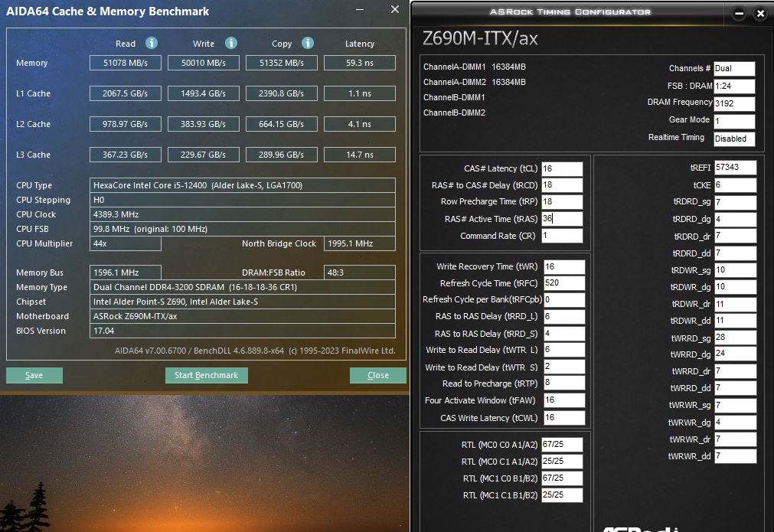Select the Memory Read 51078 MB/s value

tap(126, 63)
